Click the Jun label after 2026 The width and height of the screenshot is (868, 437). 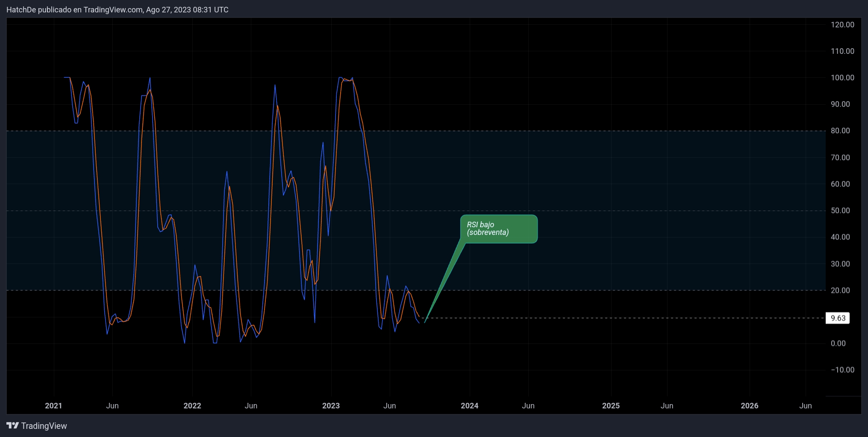point(806,406)
